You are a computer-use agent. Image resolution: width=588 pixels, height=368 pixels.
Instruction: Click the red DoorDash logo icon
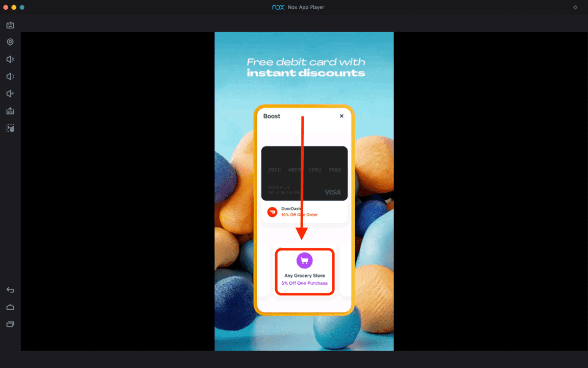tap(272, 212)
